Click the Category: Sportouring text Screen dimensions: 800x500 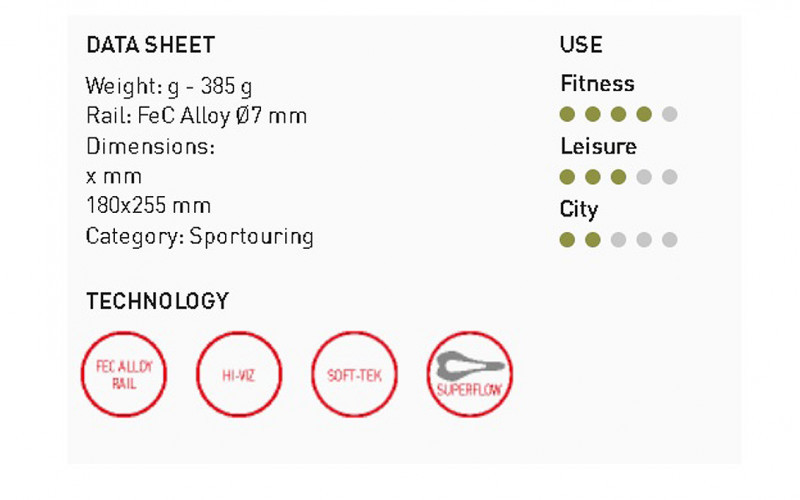pyautogui.click(x=199, y=237)
